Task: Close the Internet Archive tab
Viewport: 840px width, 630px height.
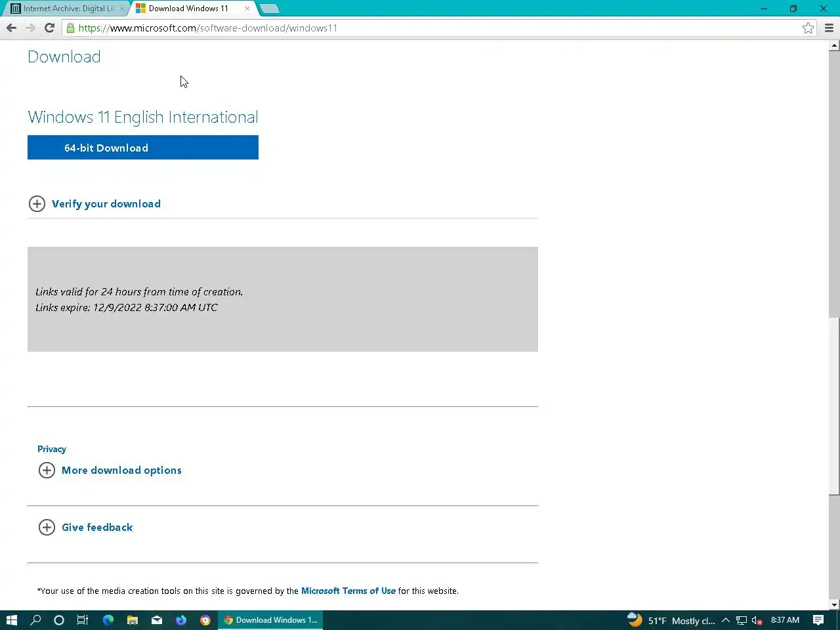Action: pyautogui.click(x=121, y=9)
